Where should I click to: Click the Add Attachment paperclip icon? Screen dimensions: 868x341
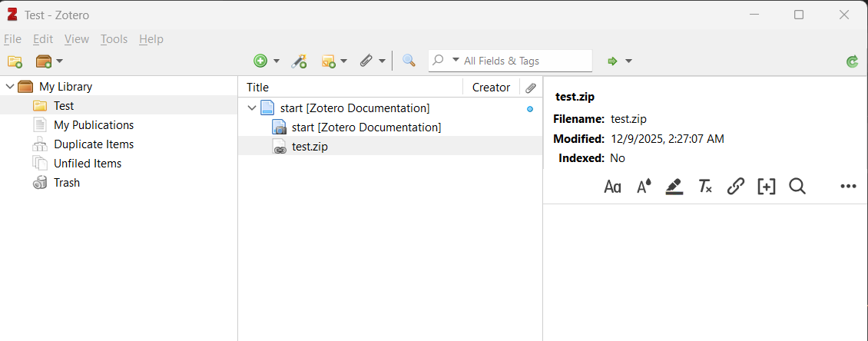[x=366, y=61]
